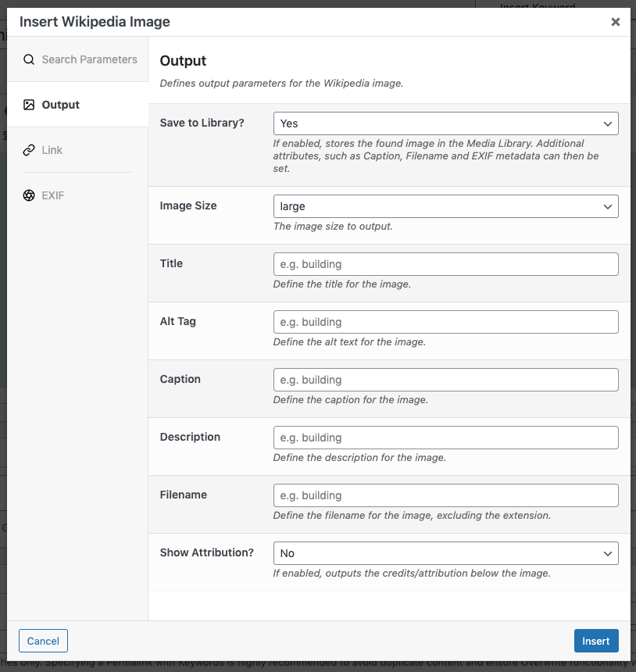Click the Insert button
The width and height of the screenshot is (636, 672).
596,641
